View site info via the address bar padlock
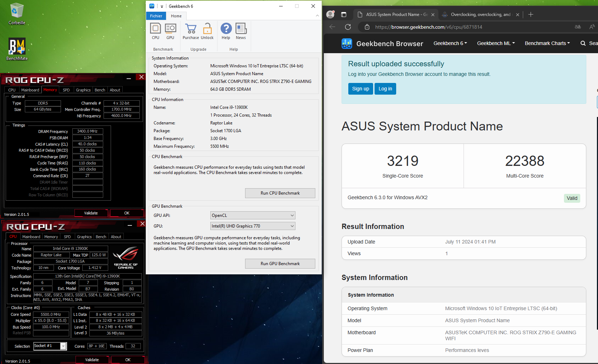598x364 pixels. [367, 27]
